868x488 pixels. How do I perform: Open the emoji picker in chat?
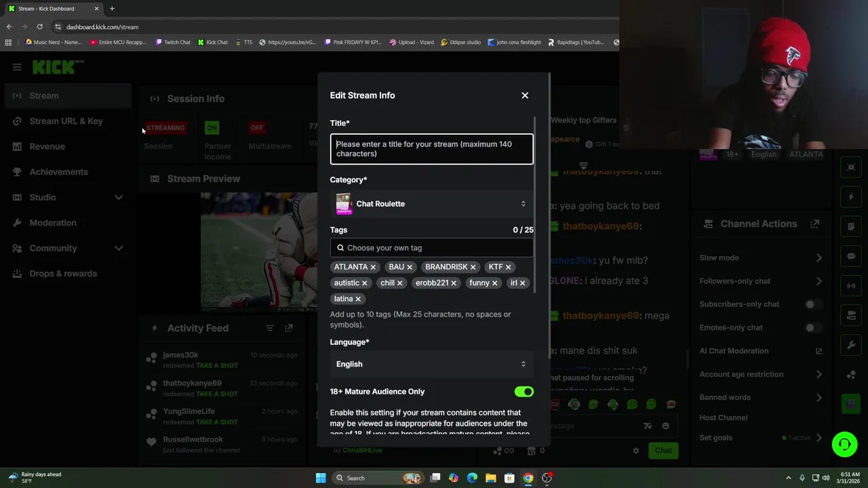(665, 426)
